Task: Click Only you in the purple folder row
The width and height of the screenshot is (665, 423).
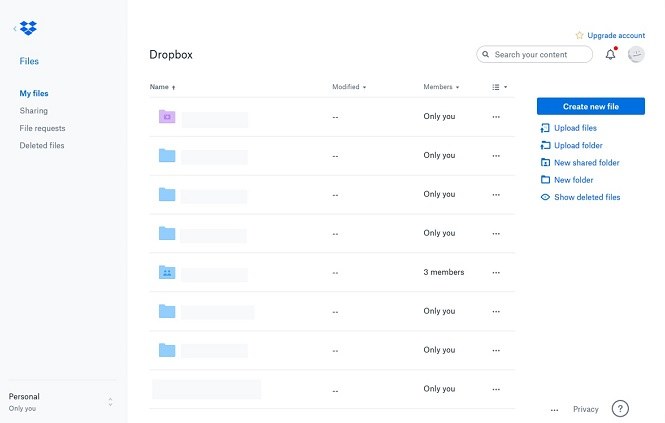Action: (x=439, y=116)
